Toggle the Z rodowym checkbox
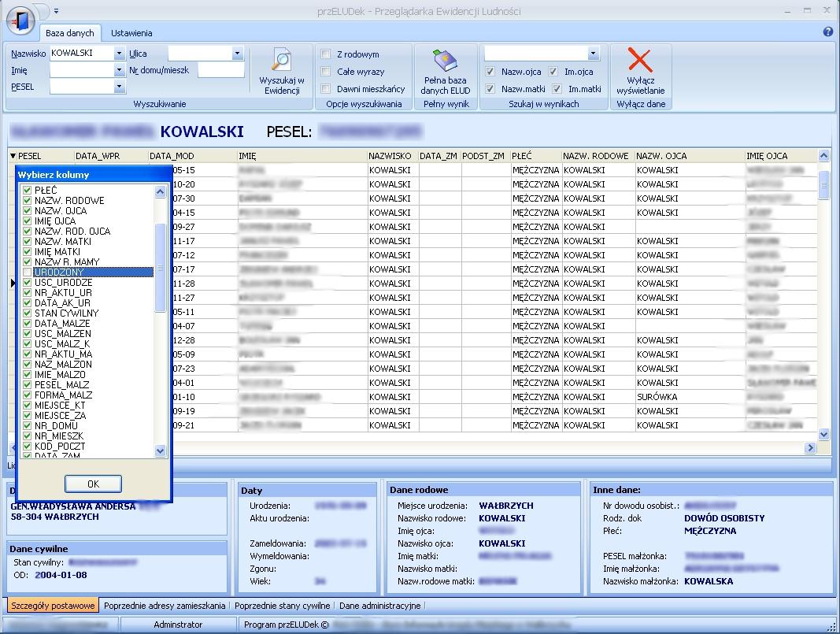Image resolution: width=840 pixels, height=634 pixels. (326, 54)
